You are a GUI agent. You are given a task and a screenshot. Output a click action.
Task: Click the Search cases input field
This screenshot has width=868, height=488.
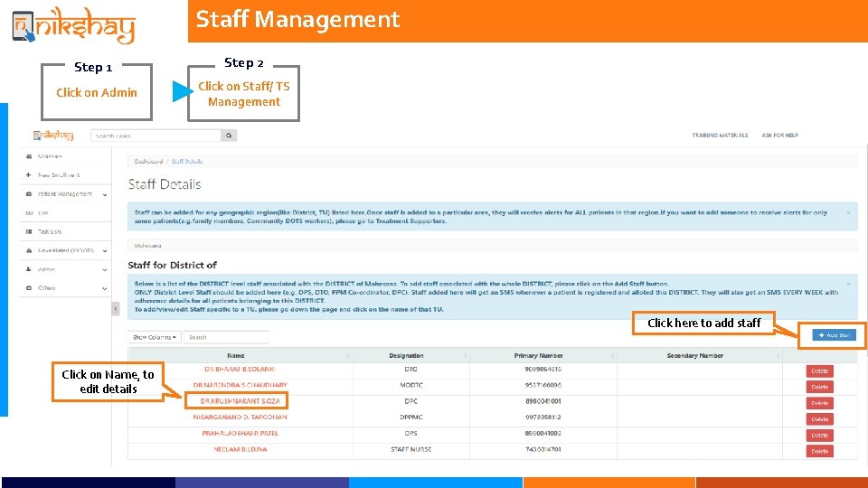156,136
